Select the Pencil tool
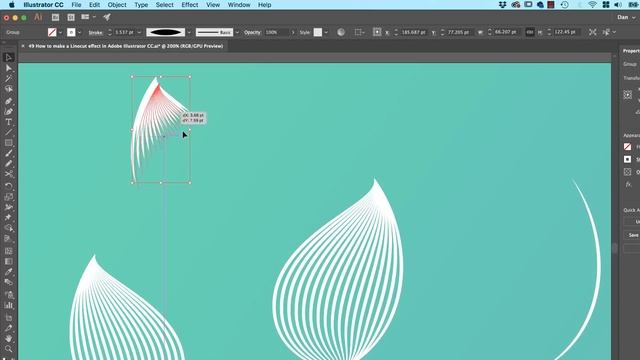This screenshot has width=640, height=360. 9,164
